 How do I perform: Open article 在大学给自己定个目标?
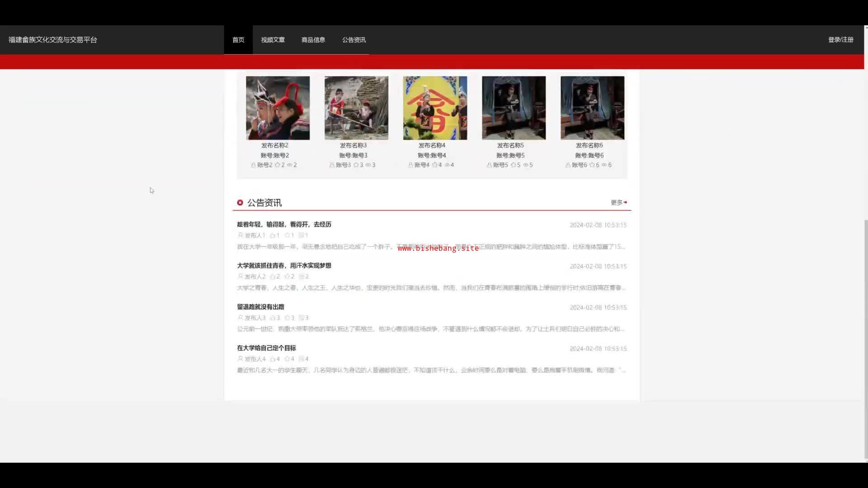pyautogui.click(x=266, y=348)
